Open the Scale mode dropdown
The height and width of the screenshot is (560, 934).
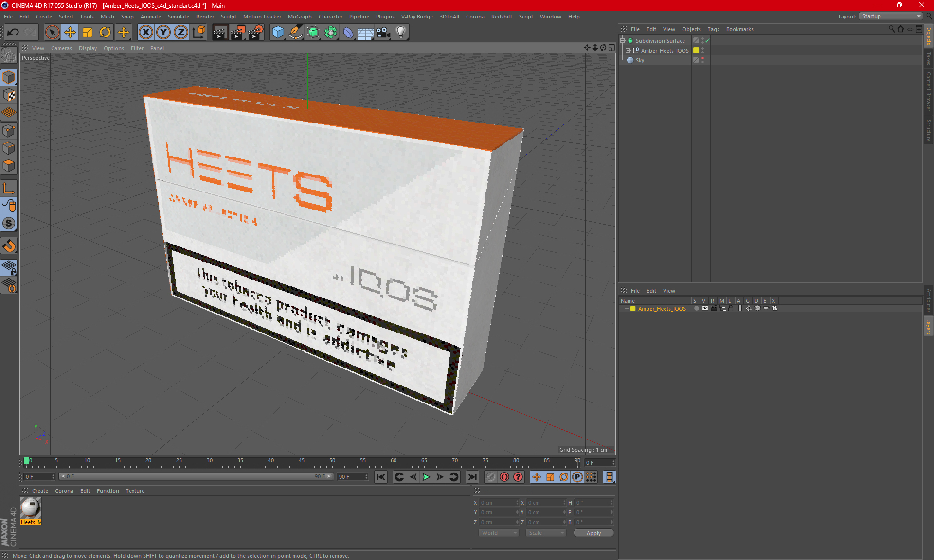click(x=546, y=533)
